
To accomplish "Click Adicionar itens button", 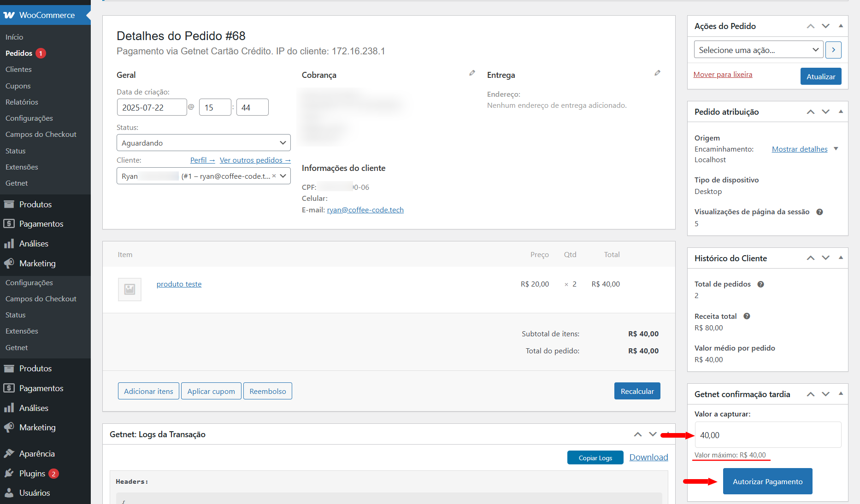I will pos(148,391).
